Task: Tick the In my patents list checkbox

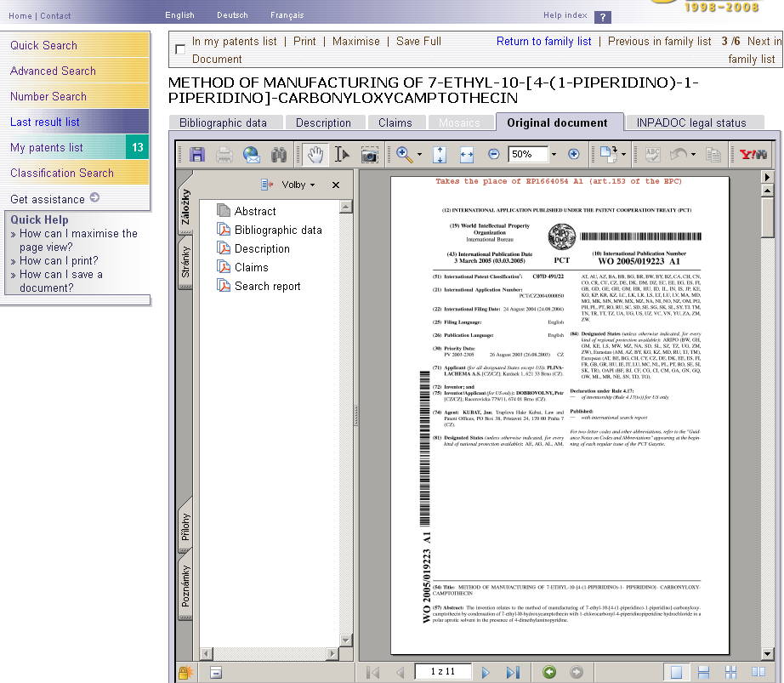Action: [180, 49]
